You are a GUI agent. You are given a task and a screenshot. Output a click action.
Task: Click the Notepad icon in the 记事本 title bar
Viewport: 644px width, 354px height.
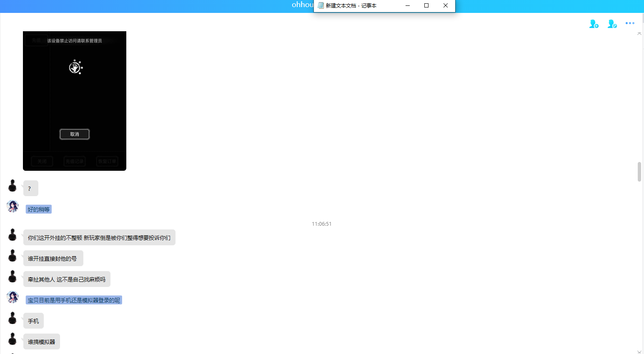321,5
